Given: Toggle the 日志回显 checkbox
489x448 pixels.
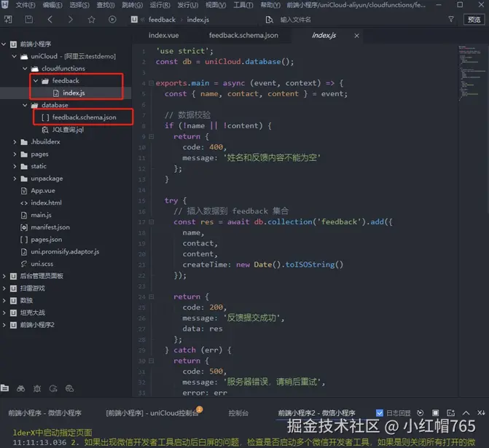Looking at the screenshot, I should coord(380,413).
